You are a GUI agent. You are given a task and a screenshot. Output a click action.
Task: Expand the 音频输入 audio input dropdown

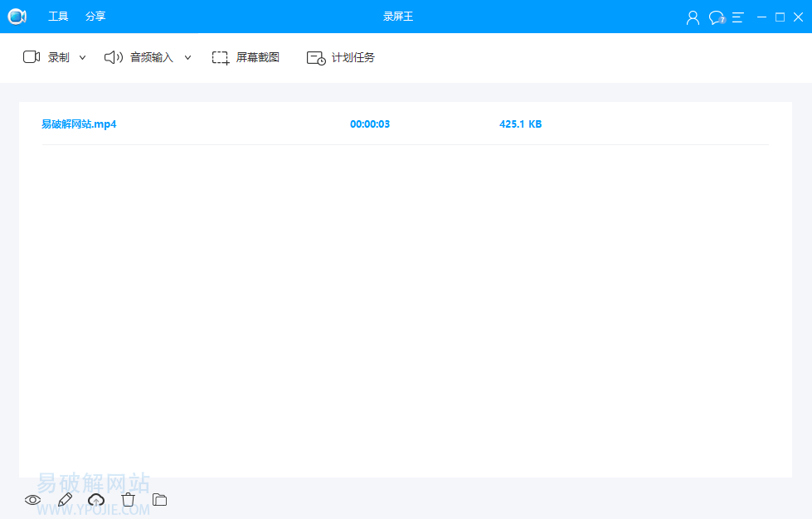[187, 57]
